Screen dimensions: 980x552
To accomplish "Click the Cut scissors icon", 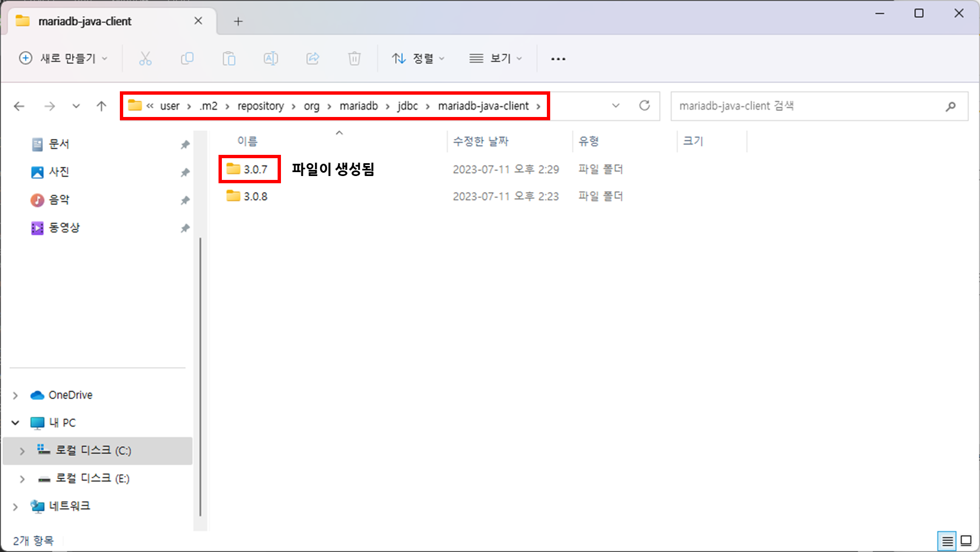I will tap(145, 58).
